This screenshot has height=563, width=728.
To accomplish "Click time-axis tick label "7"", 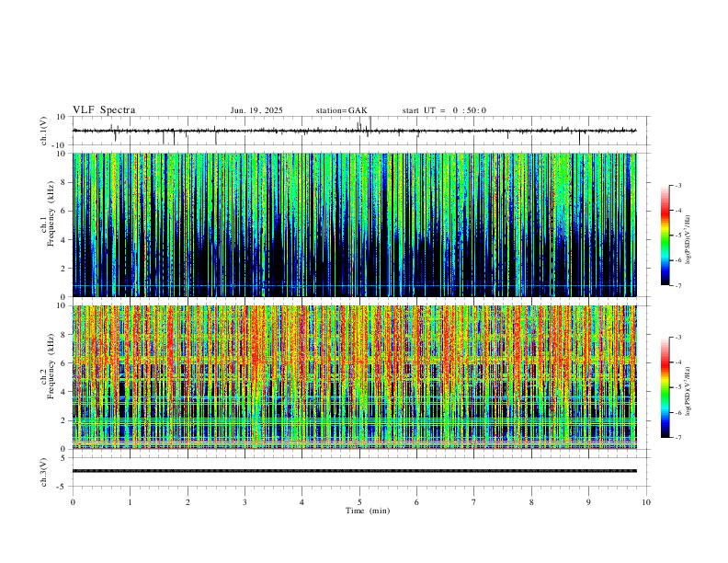I will (x=474, y=502).
